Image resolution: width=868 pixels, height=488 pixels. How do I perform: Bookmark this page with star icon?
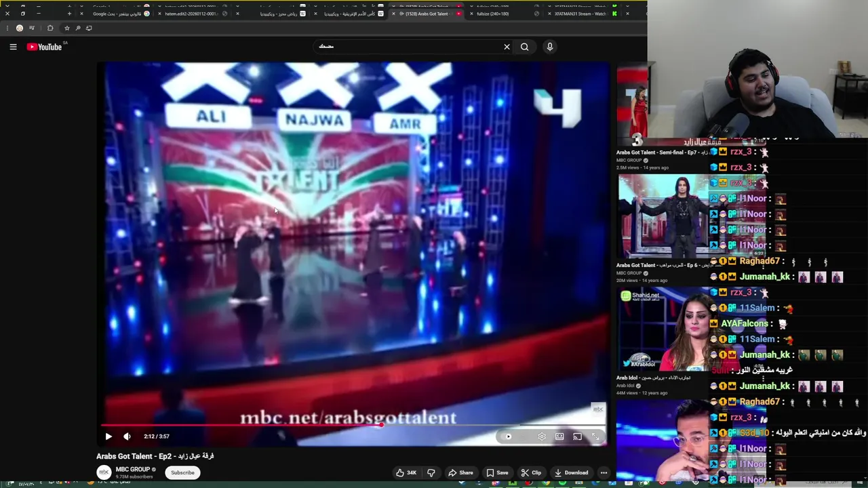(66, 28)
